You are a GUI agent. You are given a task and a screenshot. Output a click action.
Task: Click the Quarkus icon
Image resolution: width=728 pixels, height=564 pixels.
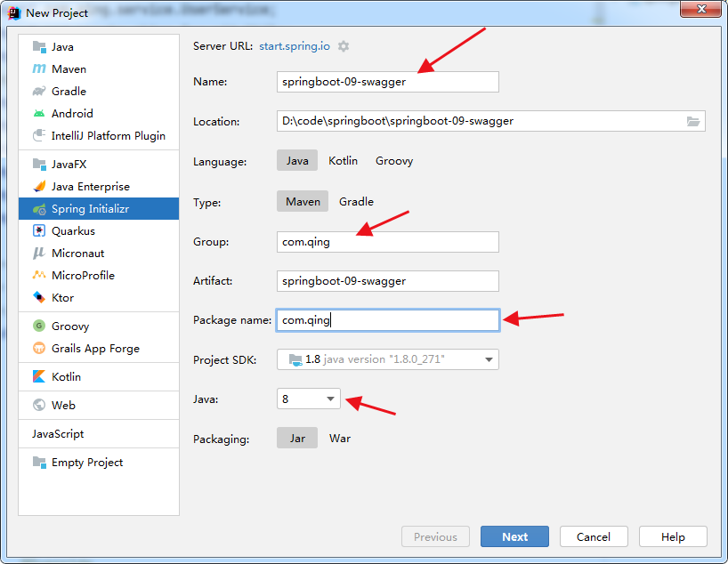click(x=39, y=230)
